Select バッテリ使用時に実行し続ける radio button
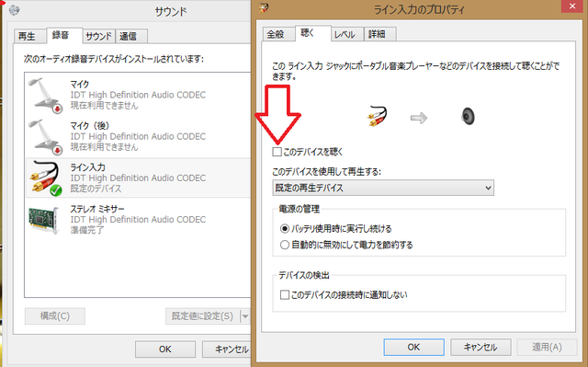 tap(285, 228)
